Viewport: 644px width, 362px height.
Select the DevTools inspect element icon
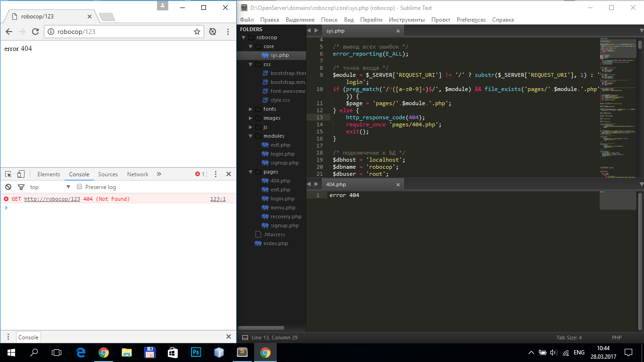[x=8, y=174]
